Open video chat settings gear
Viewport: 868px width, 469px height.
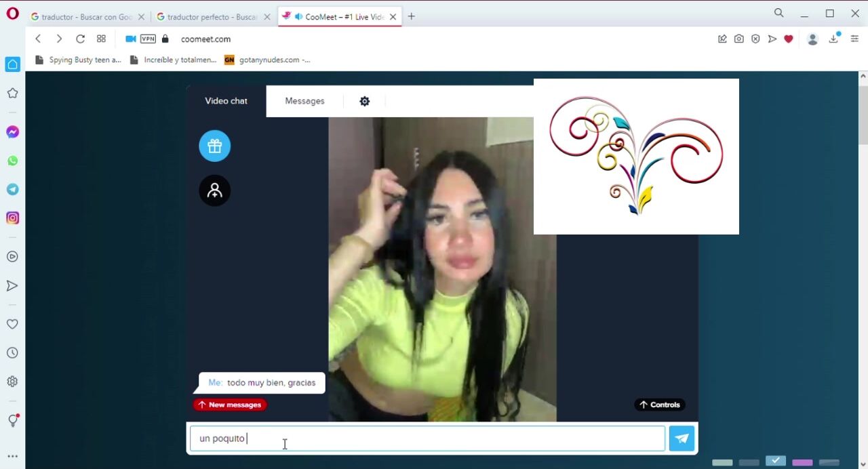tap(364, 101)
